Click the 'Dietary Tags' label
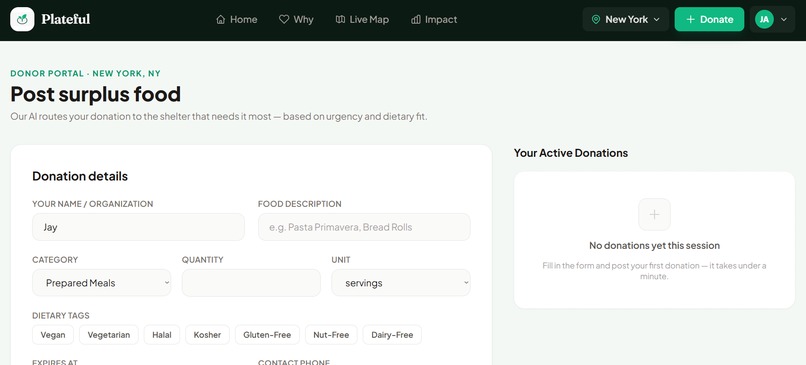 click(61, 315)
